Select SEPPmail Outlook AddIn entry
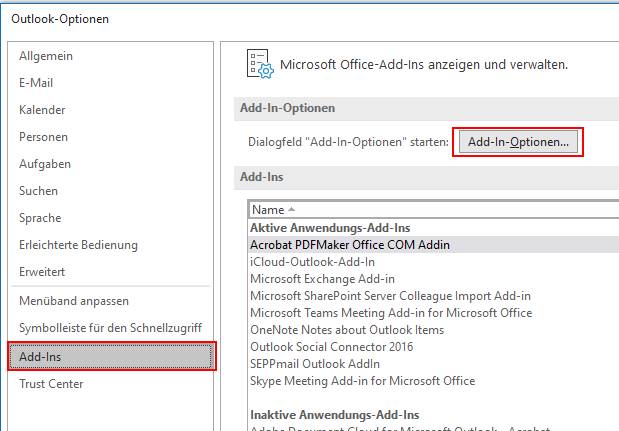619x431 pixels. [x=315, y=364]
